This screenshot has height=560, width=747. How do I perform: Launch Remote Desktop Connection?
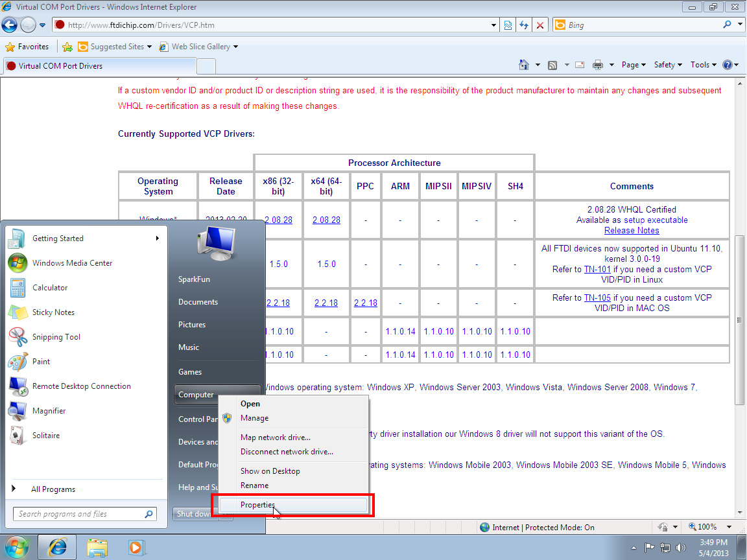pyautogui.click(x=85, y=386)
